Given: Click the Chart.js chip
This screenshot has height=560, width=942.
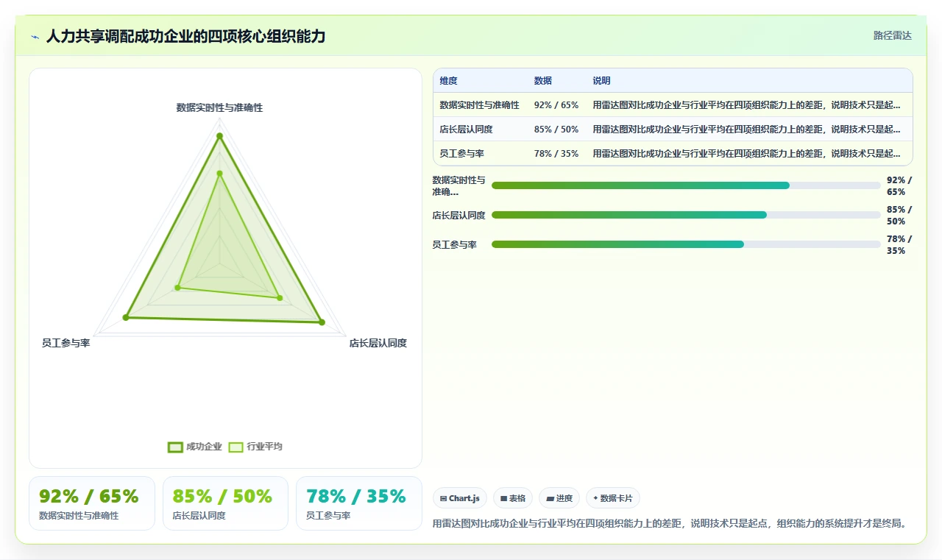Looking at the screenshot, I should (x=459, y=498).
